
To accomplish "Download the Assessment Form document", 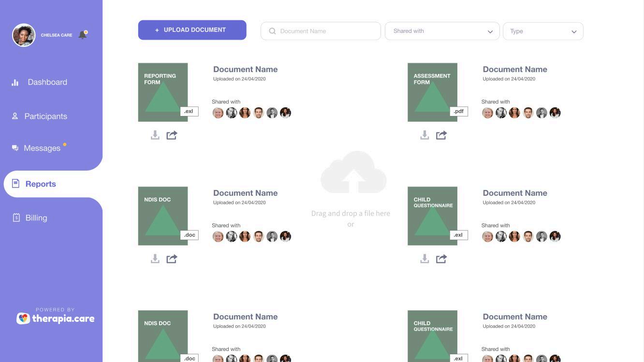I will coord(424,135).
